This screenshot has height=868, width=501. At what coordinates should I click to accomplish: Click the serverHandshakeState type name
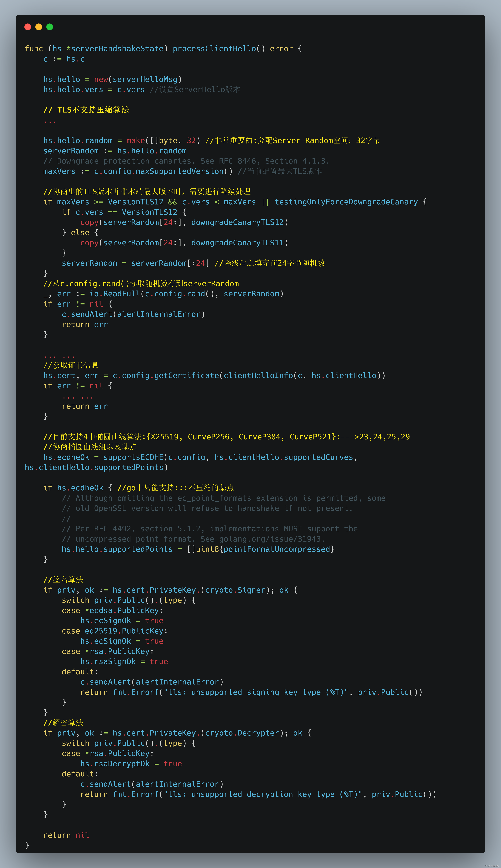[x=117, y=49]
